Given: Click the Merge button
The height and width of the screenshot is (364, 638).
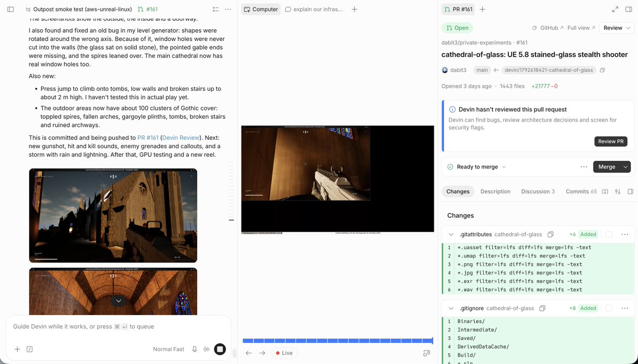Looking at the screenshot, I should [607, 167].
